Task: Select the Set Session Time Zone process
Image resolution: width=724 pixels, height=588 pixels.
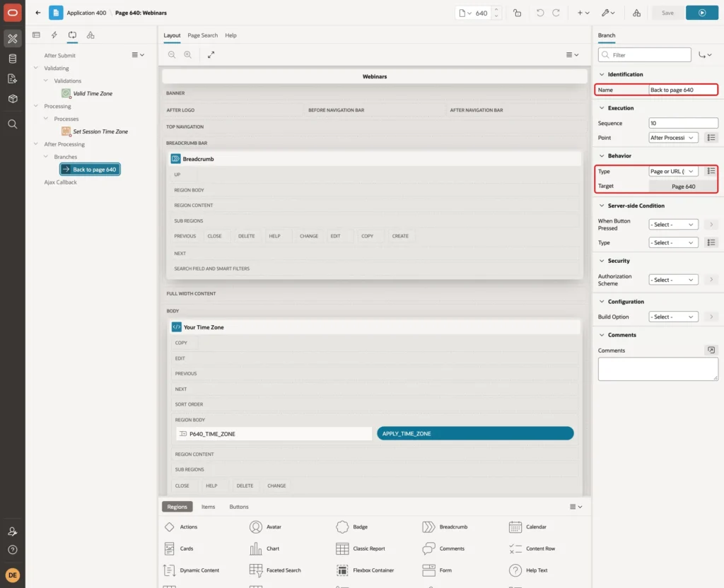Action: point(100,131)
